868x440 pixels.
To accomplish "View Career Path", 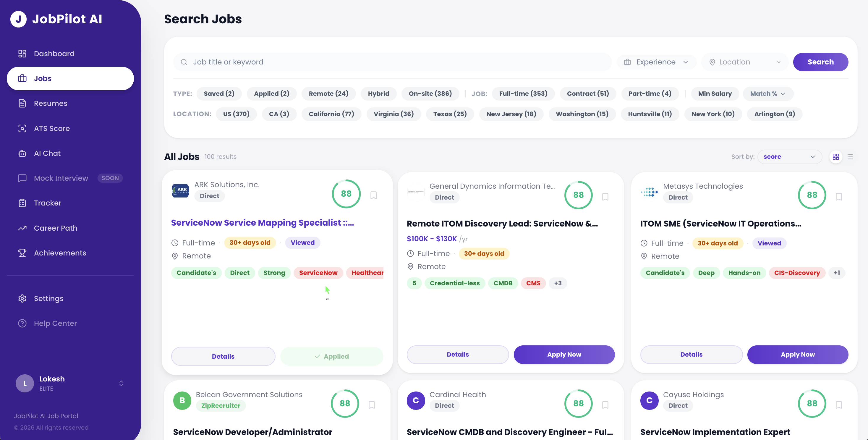I will [70, 228].
